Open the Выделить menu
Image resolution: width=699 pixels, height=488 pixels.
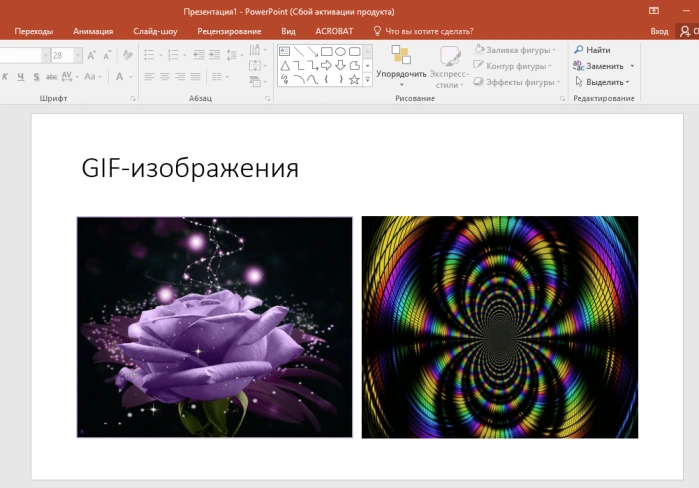coord(602,82)
